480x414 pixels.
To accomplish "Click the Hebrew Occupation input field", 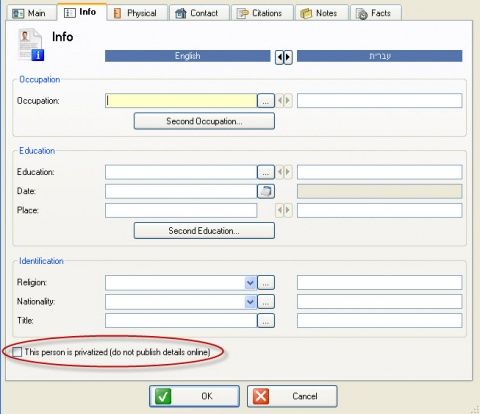I will [380, 101].
